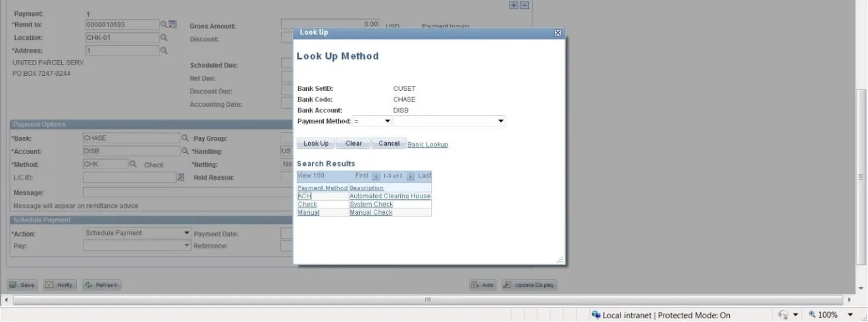Click horizontal scrollbar left arrow
868x322 pixels.
(6, 300)
